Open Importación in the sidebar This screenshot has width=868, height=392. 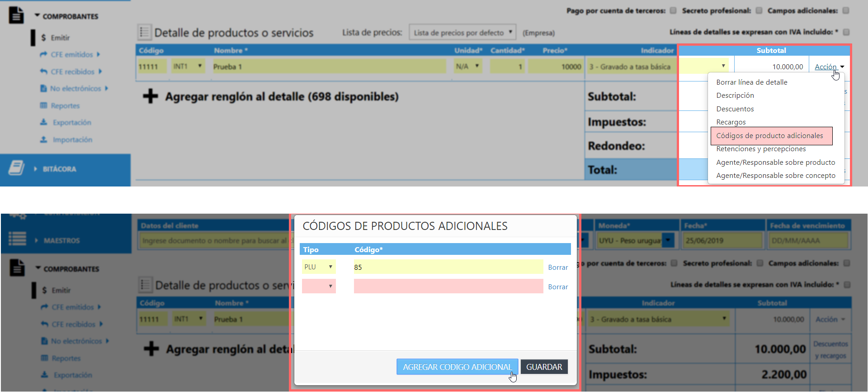72,139
